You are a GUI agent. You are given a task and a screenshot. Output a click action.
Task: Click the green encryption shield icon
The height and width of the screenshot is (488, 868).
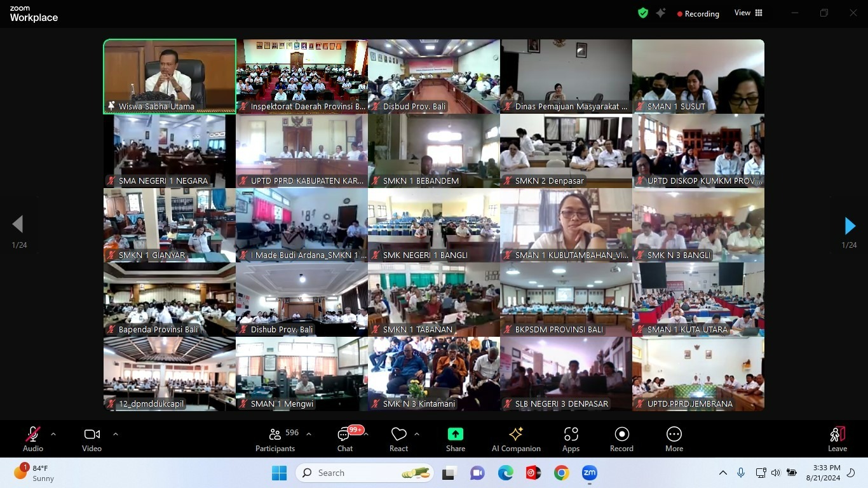click(643, 13)
